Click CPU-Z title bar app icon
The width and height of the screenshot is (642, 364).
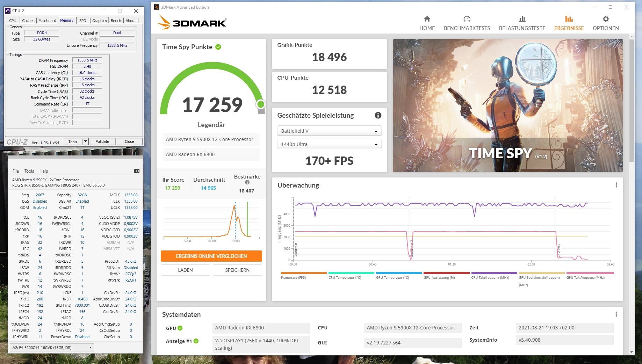point(8,11)
